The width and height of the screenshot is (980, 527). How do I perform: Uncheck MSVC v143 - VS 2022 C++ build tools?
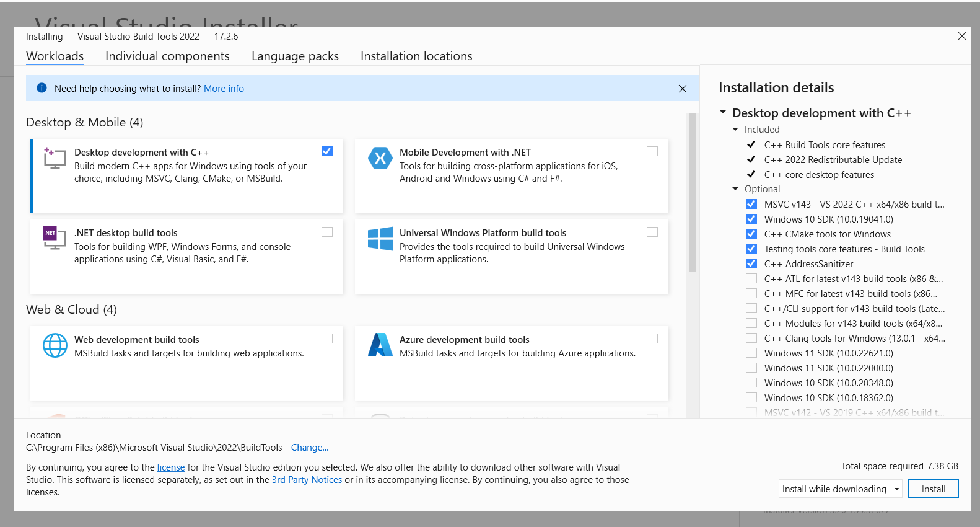751,204
